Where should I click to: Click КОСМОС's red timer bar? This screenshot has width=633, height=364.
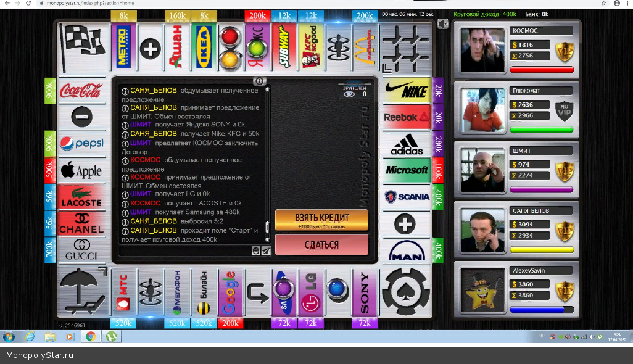tap(541, 70)
